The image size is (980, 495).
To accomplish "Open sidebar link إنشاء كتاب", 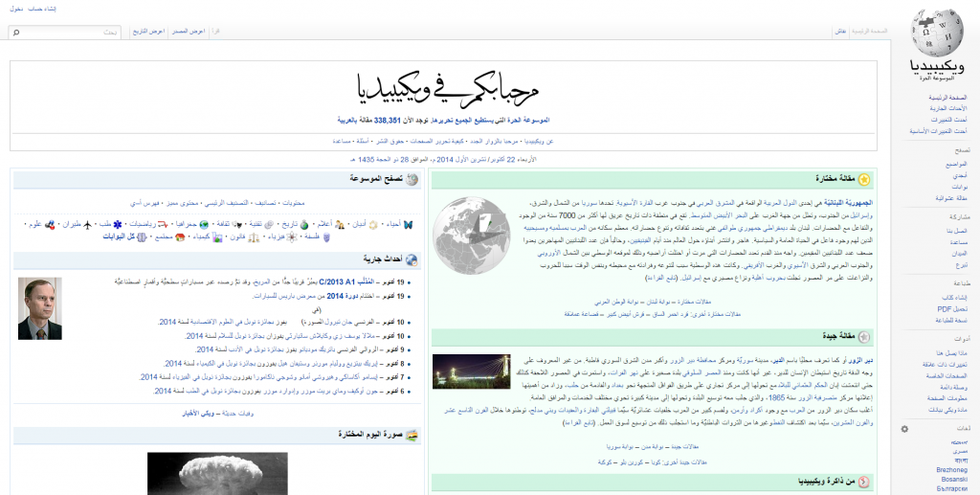I will point(954,298).
